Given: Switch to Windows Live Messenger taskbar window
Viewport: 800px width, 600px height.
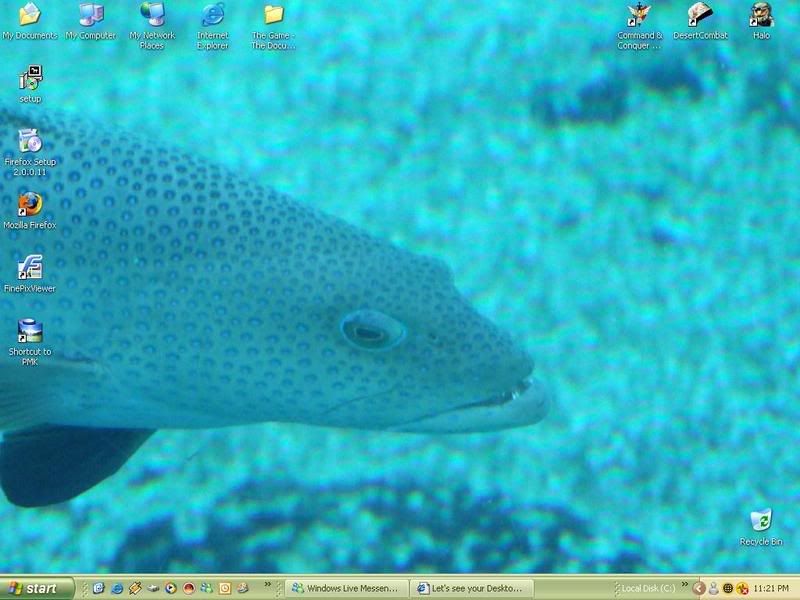Looking at the screenshot, I should [x=346, y=588].
